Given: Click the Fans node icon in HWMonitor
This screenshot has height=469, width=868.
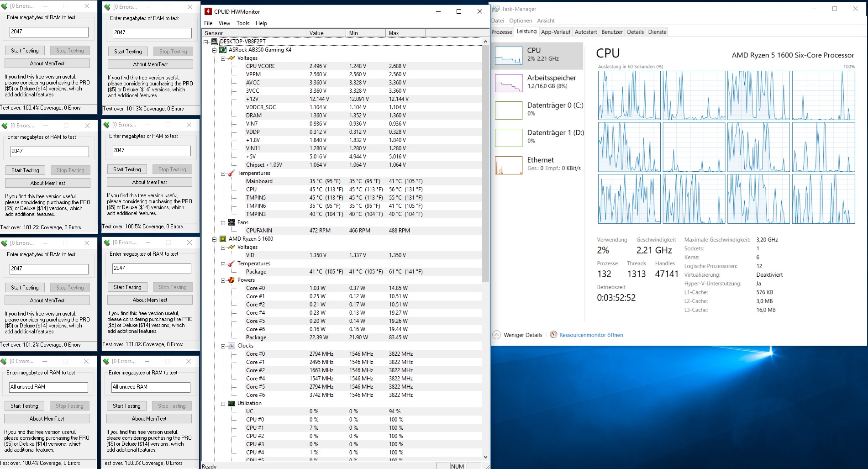Looking at the screenshot, I should tap(231, 222).
